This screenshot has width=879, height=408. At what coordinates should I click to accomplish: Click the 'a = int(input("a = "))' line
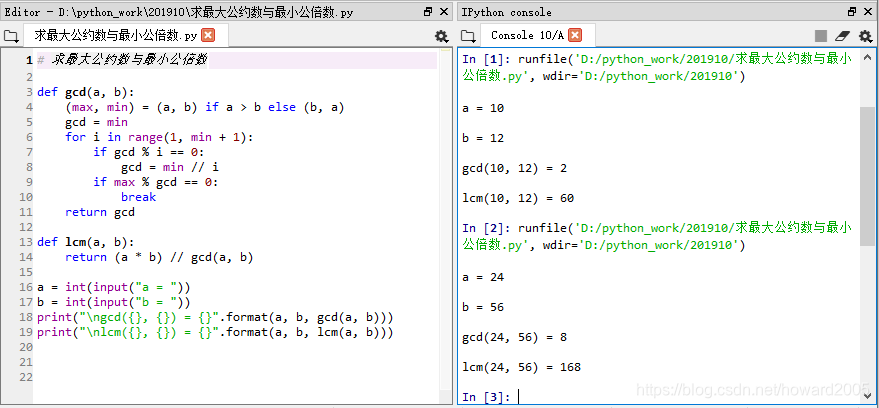[x=114, y=288]
